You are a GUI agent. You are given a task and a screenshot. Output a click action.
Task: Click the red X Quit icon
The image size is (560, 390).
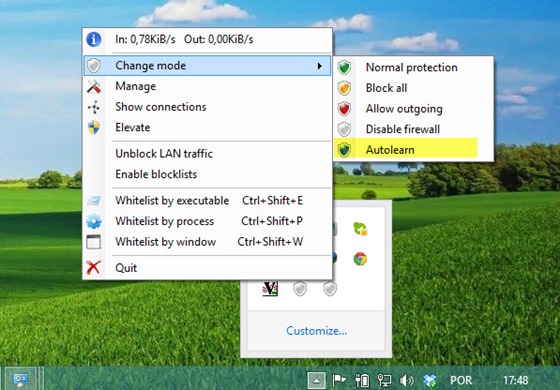tap(93, 268)
